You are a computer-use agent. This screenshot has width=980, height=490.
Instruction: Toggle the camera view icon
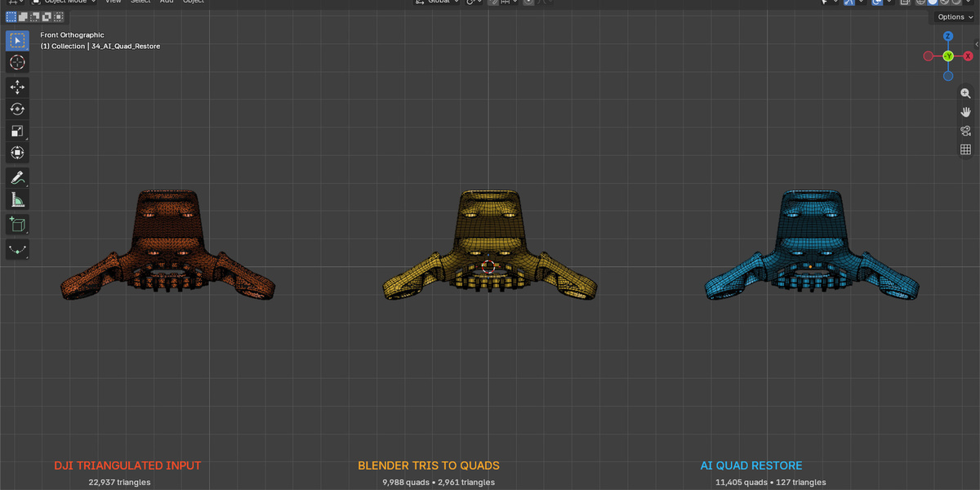coord(965,131)
